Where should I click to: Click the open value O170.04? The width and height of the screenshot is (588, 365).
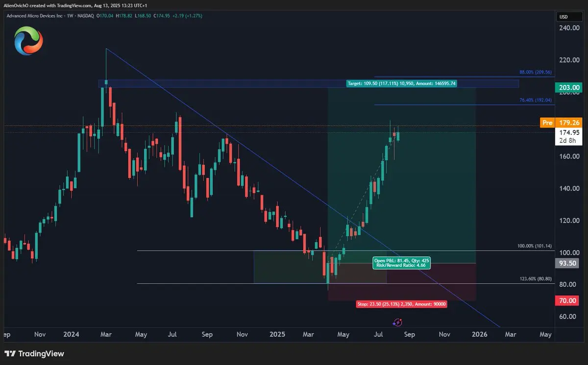[104, 16]
